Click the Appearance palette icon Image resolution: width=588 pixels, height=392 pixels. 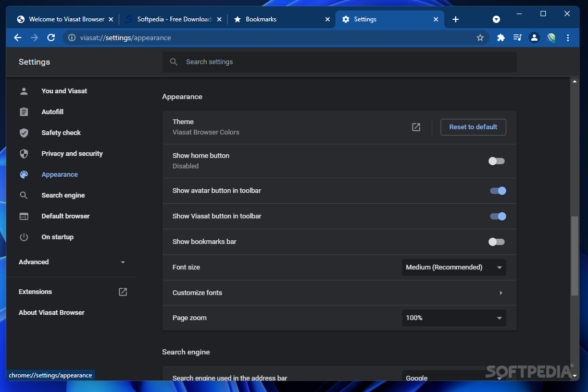point(24,175)
